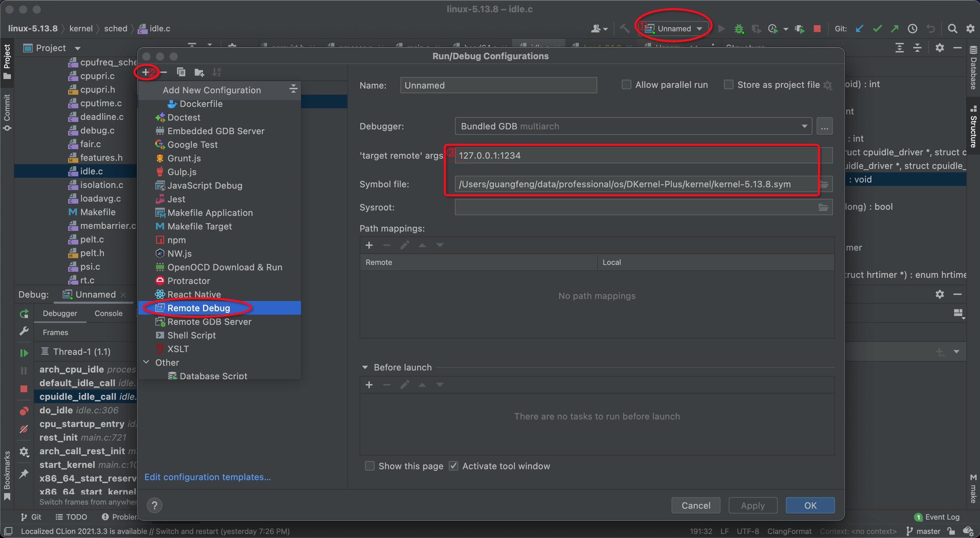Click the Add New Configuration plus icon
The height and width of the screenshot is (538, 980).
point(146,72)
